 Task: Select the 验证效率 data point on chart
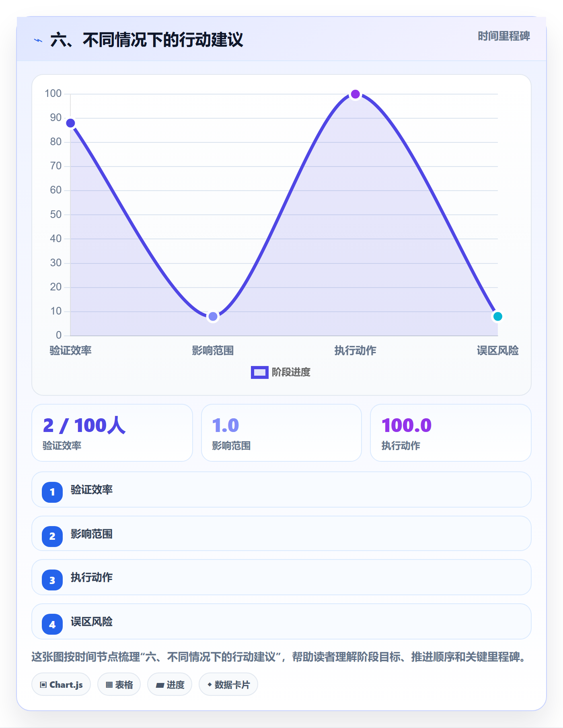pos(70,123)
